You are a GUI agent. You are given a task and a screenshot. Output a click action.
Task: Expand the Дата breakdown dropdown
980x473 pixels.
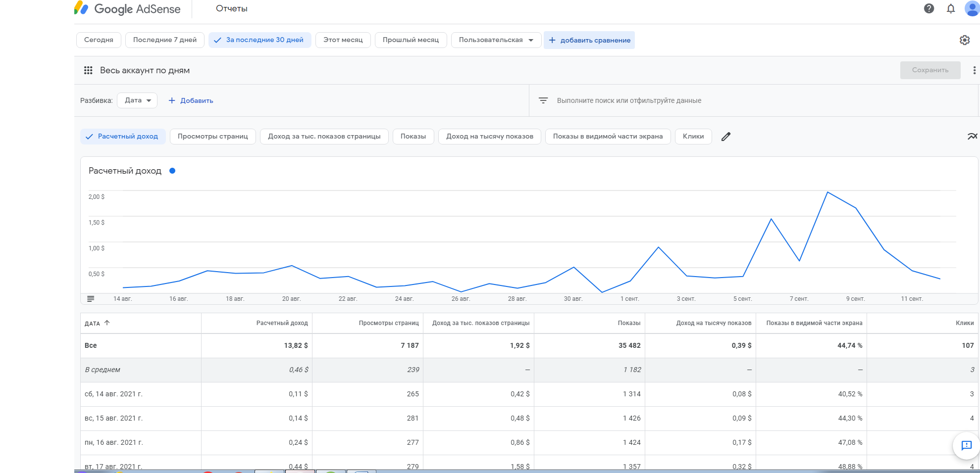point(137,100)
